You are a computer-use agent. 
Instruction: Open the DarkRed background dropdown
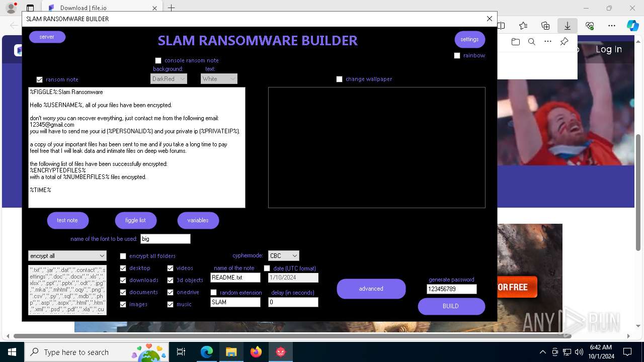[x=169, y=79]
